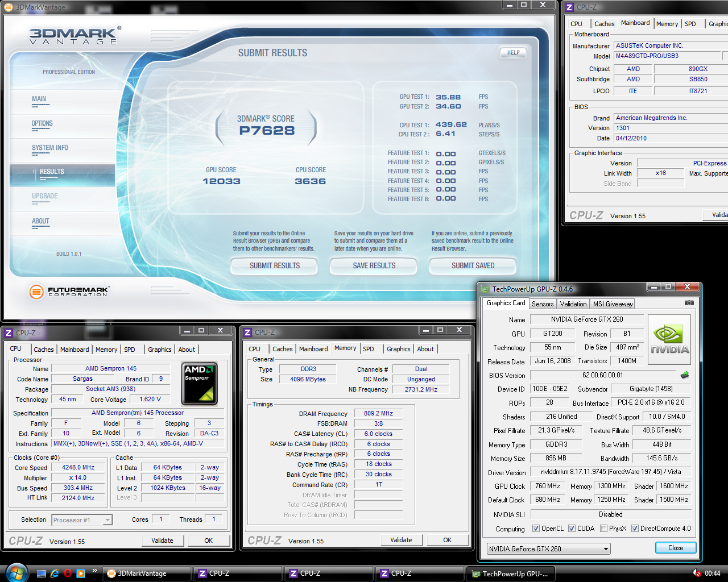
Task: Switch to 3DMarkVantage taskbar button
Action: tap(148, 573)
